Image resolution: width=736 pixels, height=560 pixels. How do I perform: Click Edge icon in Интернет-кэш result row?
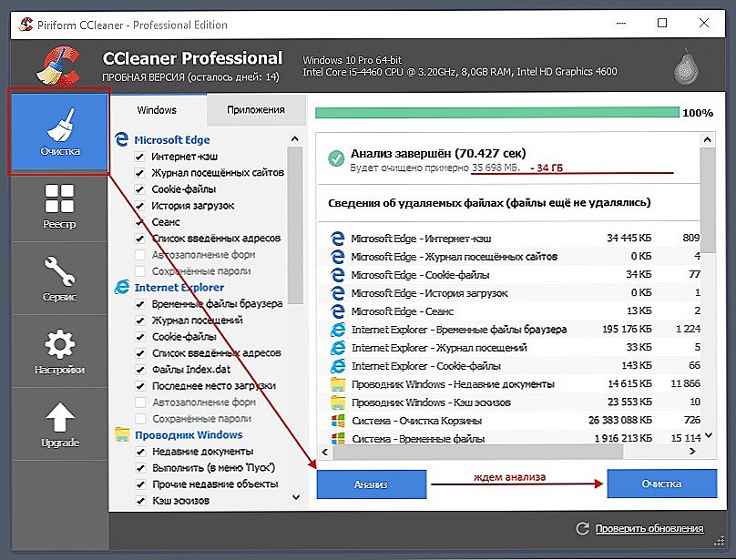click(x=337, y=238)
